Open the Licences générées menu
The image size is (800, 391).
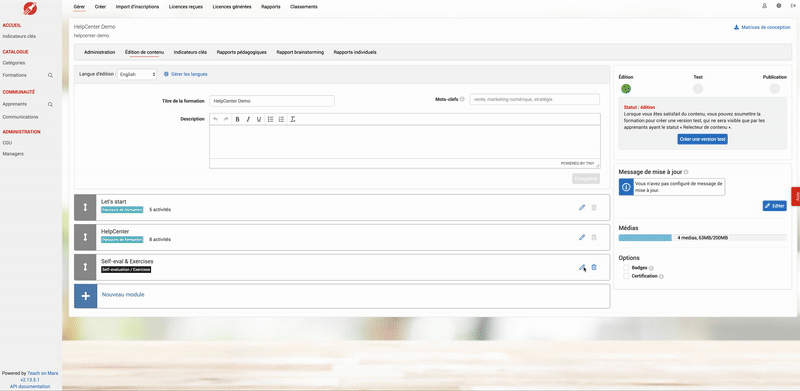[232, 7]
